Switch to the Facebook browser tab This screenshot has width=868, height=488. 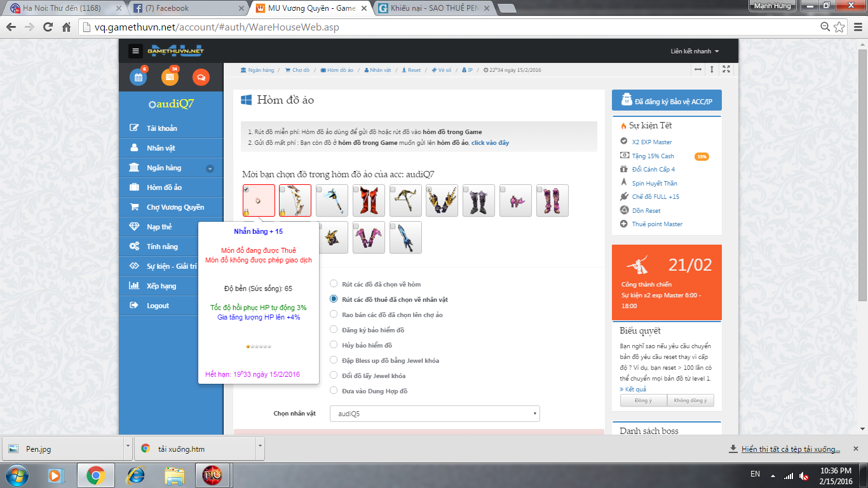point(189,8)
